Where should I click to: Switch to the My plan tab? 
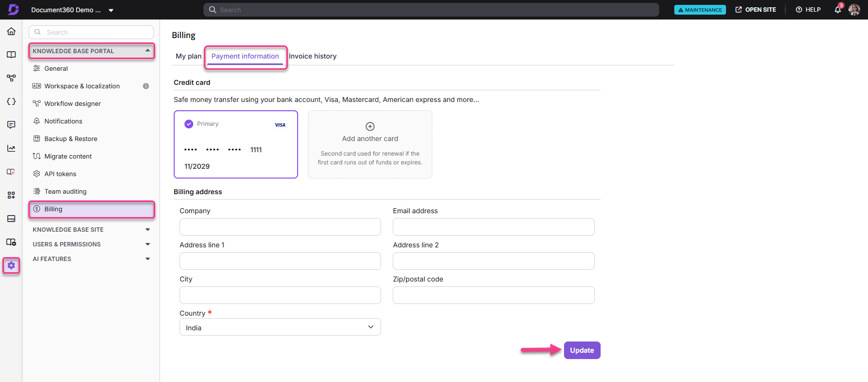tap(188, 56)
